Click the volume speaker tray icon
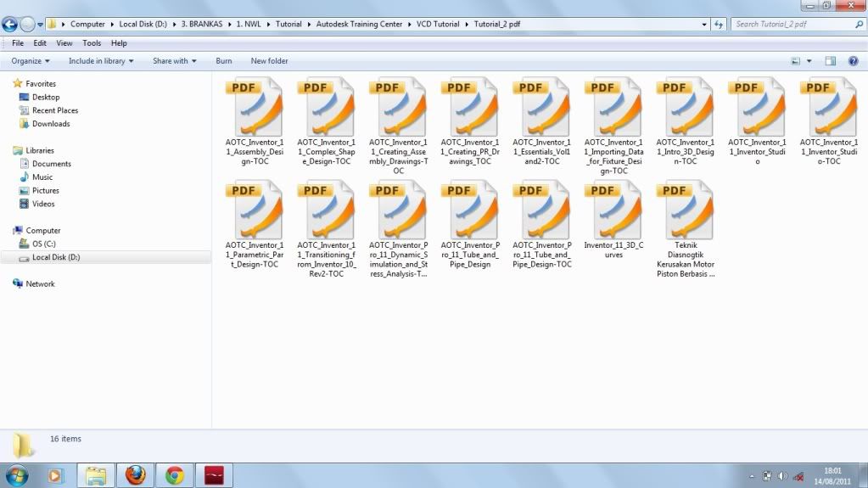This screenshot has height=488, width=868. point(782,476)
